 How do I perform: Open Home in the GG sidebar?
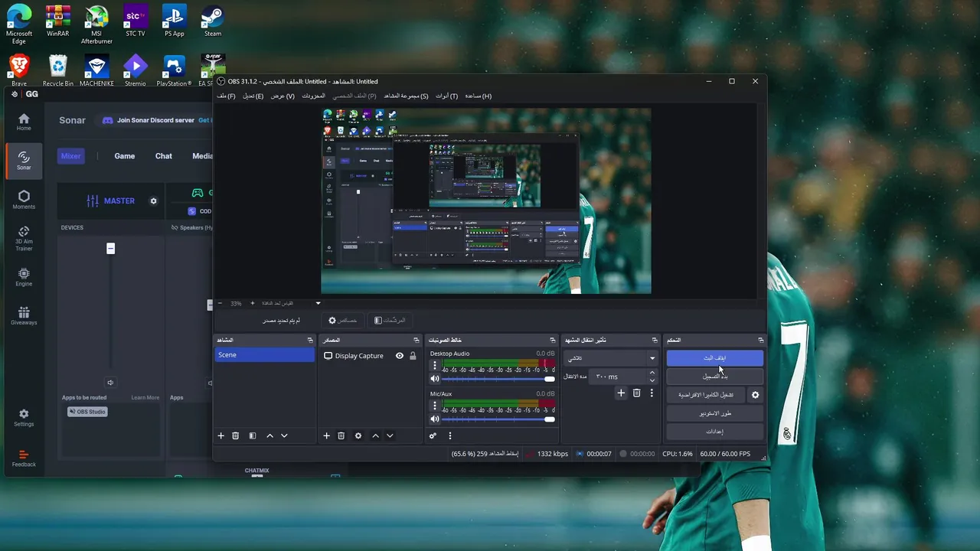pos(24,122)
